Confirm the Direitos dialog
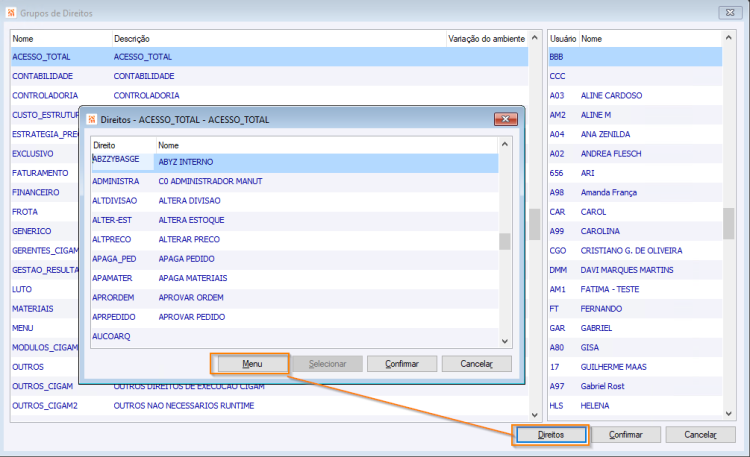Screen dimensions: 750x457 coord(402,364)
